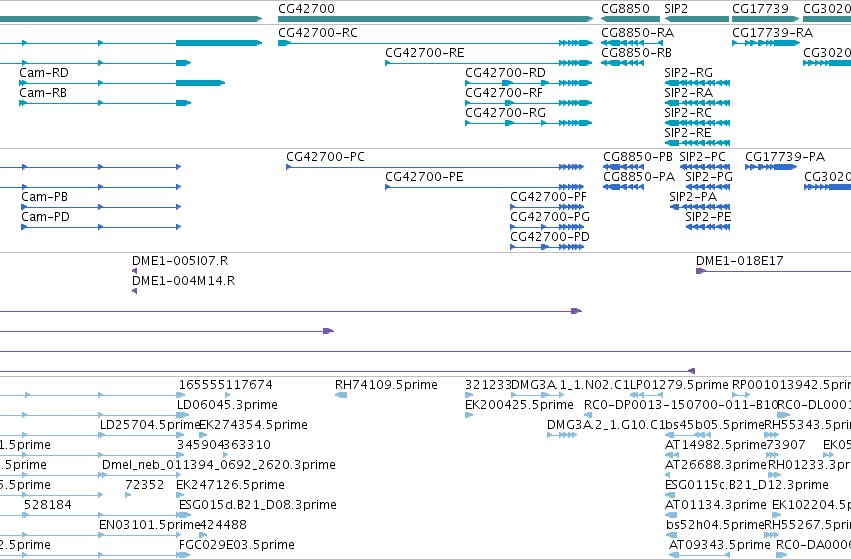Click the CG42700-RG transcript
The width and height of the screenshot is (851, 560).
coord(529,123)
